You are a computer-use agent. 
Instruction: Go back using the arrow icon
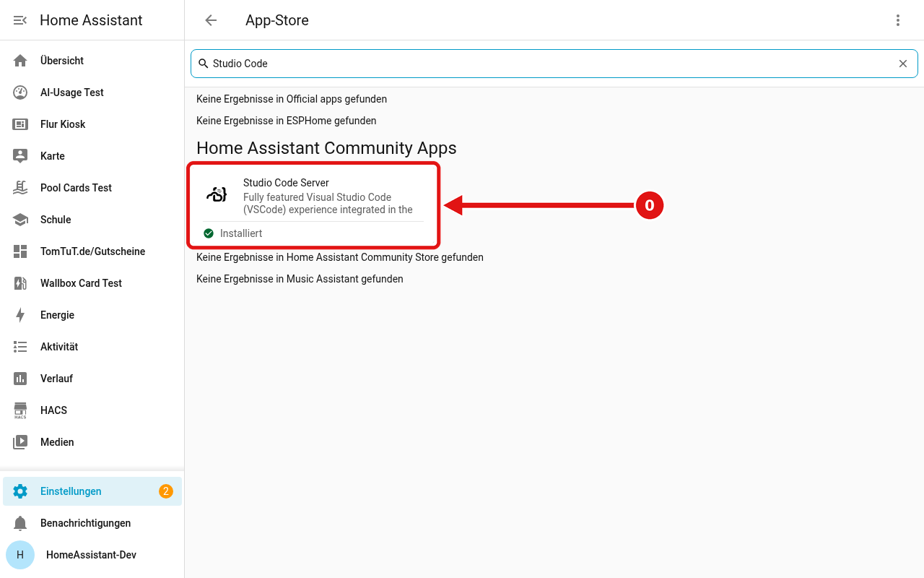coord(211,20)
